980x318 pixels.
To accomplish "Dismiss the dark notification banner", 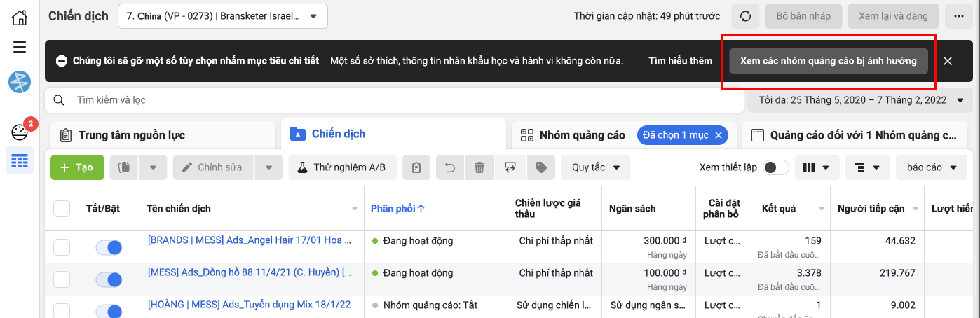I will click(x=948, y=61).
